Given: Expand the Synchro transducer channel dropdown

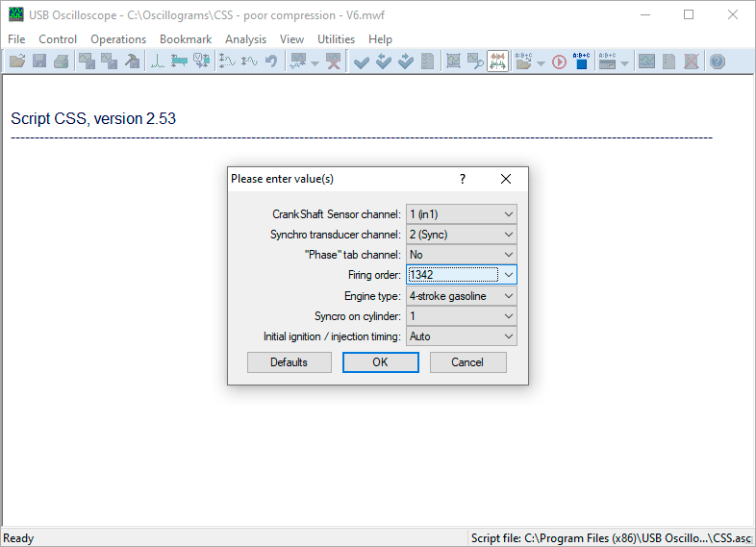Looking at the screenshot, I should [462, 235].
